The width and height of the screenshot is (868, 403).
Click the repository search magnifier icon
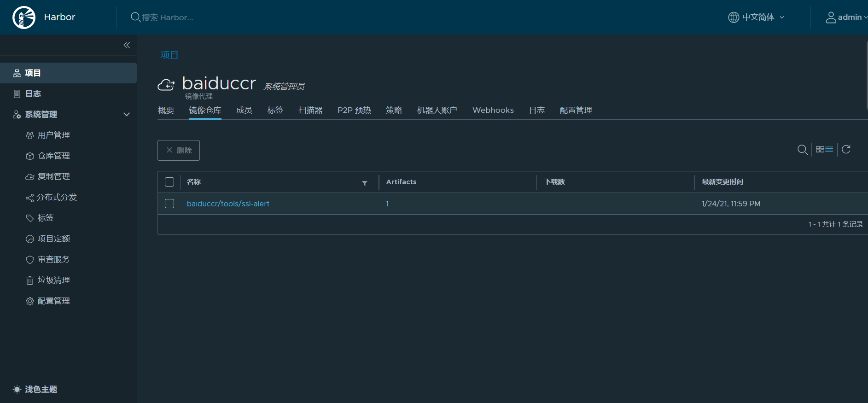pos(802,150)
